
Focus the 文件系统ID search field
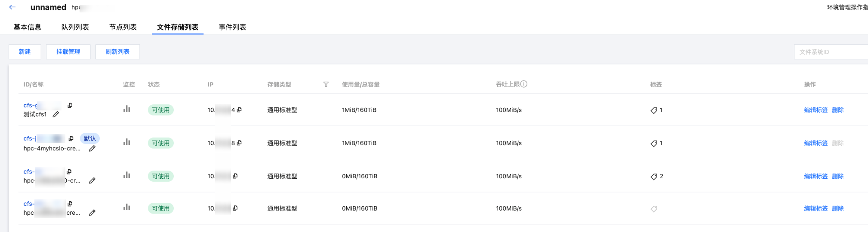830,52
